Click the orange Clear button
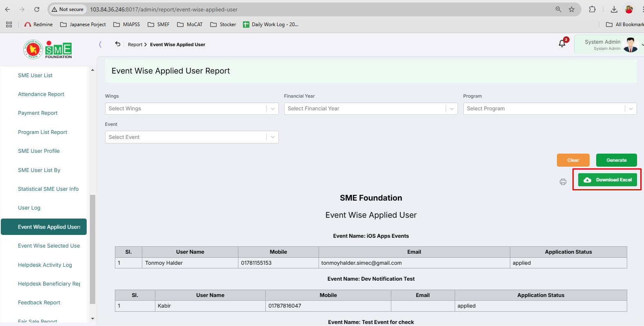This screenshot has height=326, width=644. (573, 160)
